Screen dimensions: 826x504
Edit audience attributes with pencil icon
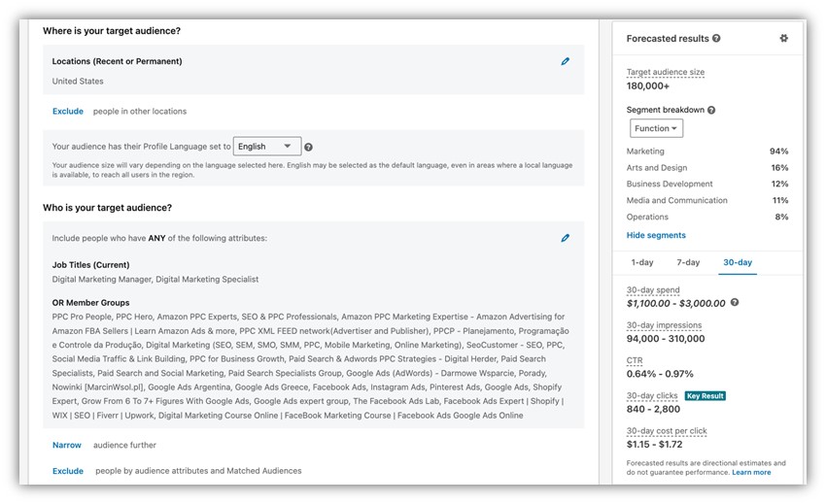pyautogui.click(x=566, y=238)
